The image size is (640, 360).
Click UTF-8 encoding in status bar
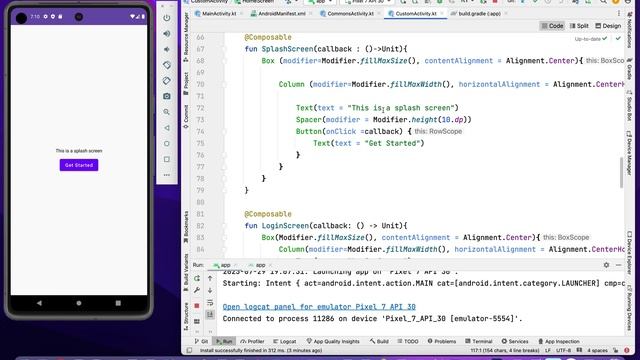pos(563,351)
